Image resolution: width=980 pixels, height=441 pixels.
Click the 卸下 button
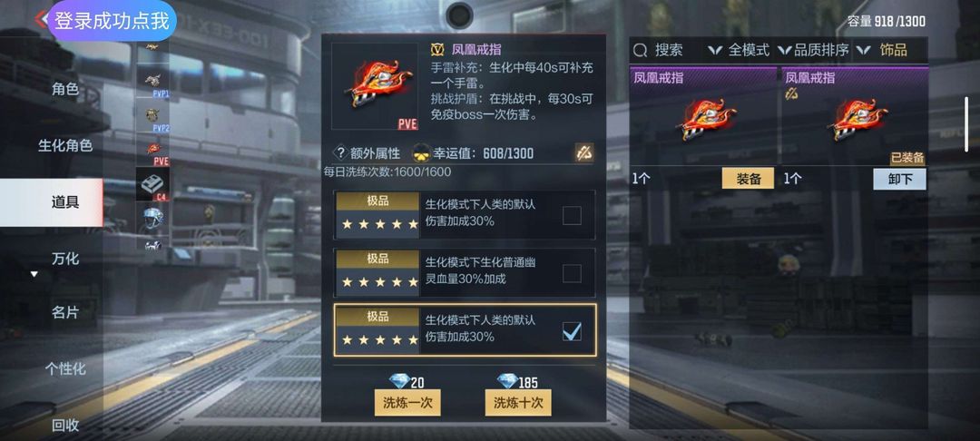point(899,180)
